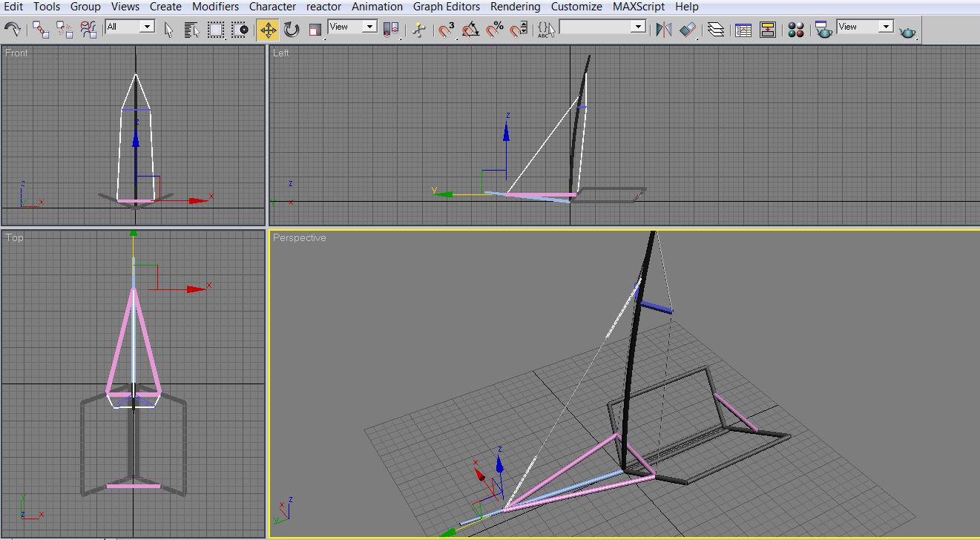980x540 pixels.
Task: Open the Layer Manager icon
Action: [715, 30]
